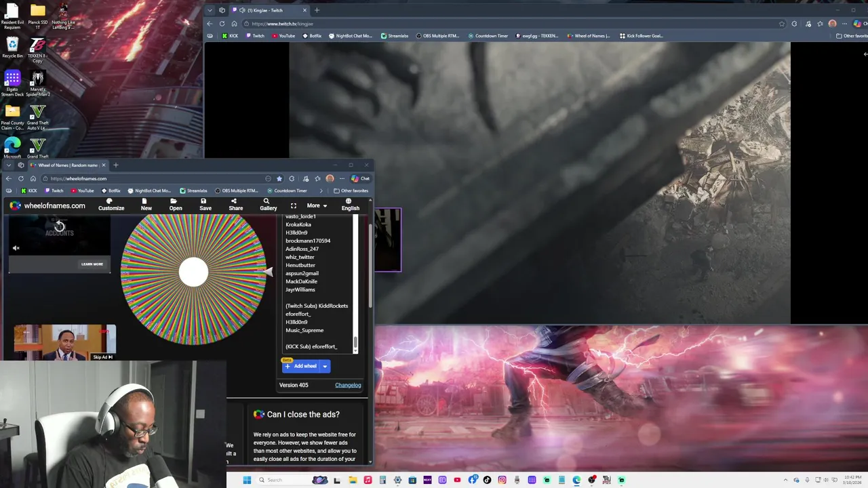Image resolution: width=868 pixels, height=488 pixels.
Task: Open Recycle Bin desktop icon
Action: 12,47
